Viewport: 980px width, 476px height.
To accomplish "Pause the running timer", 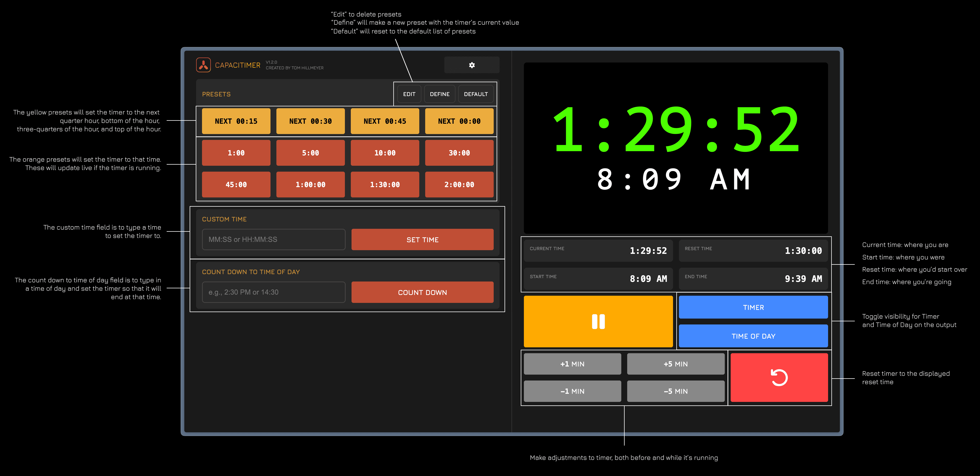I will coord(598,321).
